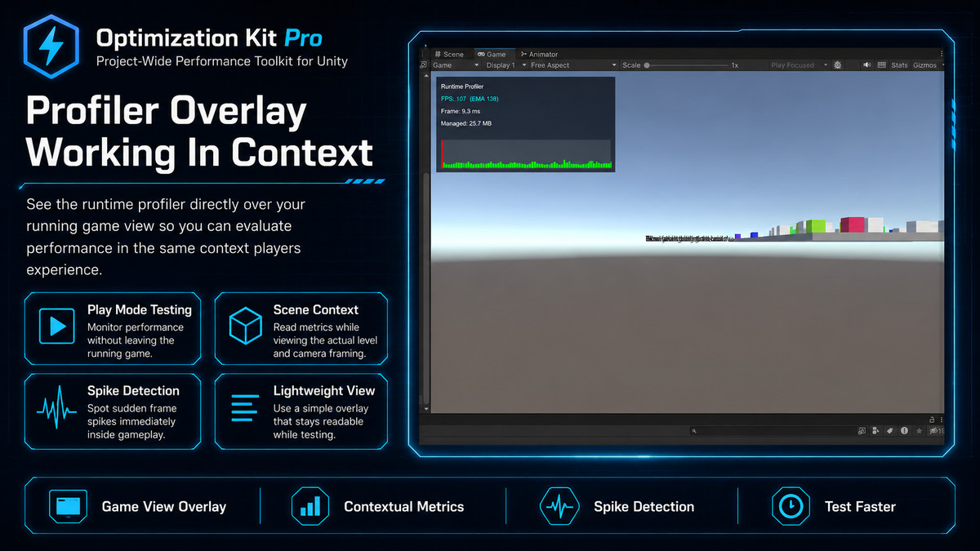Open the Animator tab
This screenshot has height=551, width=980.
click(x=540, y=55)
